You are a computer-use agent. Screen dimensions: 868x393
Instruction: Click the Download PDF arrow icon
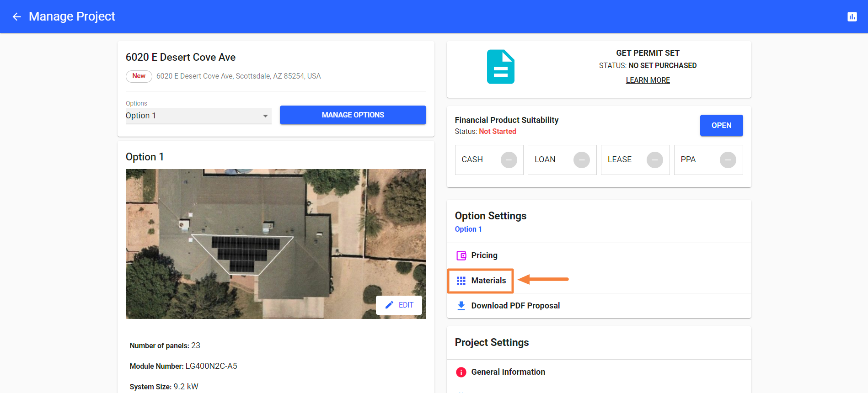coord(461,306)
